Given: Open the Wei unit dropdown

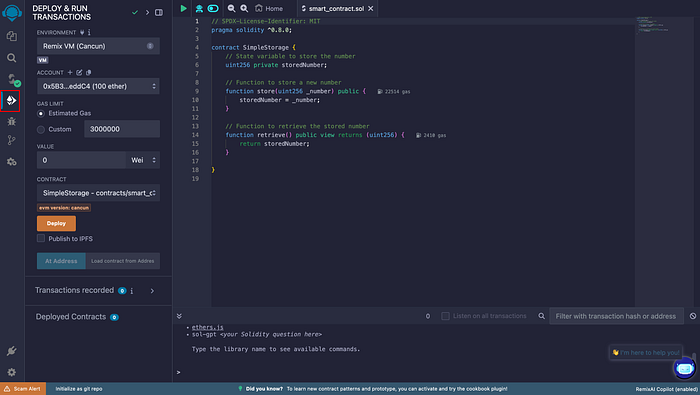Looking at the screenshot, I should click(143, 160).
